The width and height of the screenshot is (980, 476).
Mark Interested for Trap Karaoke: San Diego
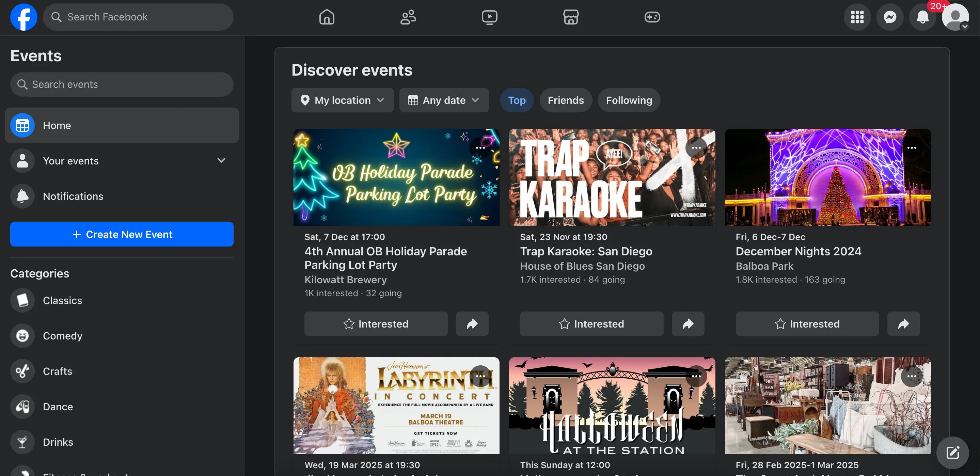pyautogui.click(x=591, y=324)
